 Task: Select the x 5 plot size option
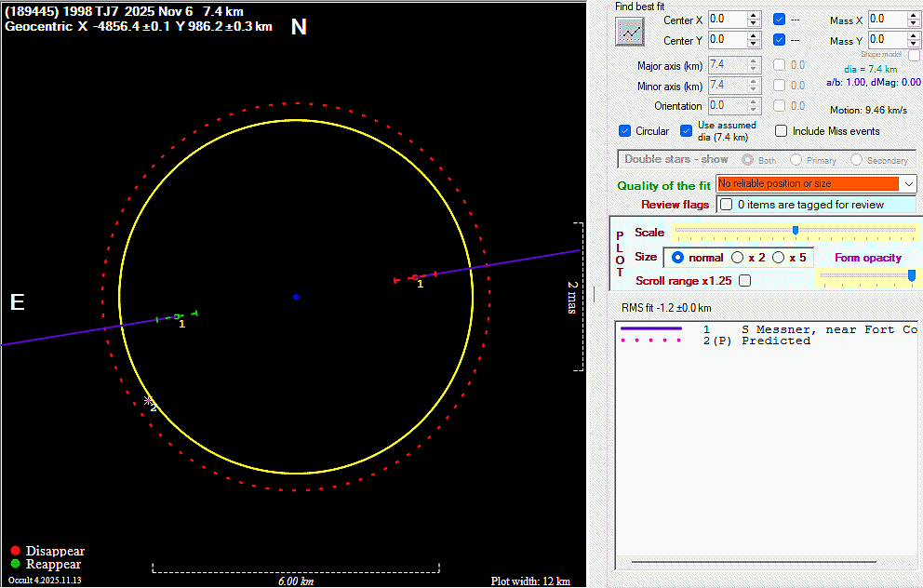click(779, 258)
